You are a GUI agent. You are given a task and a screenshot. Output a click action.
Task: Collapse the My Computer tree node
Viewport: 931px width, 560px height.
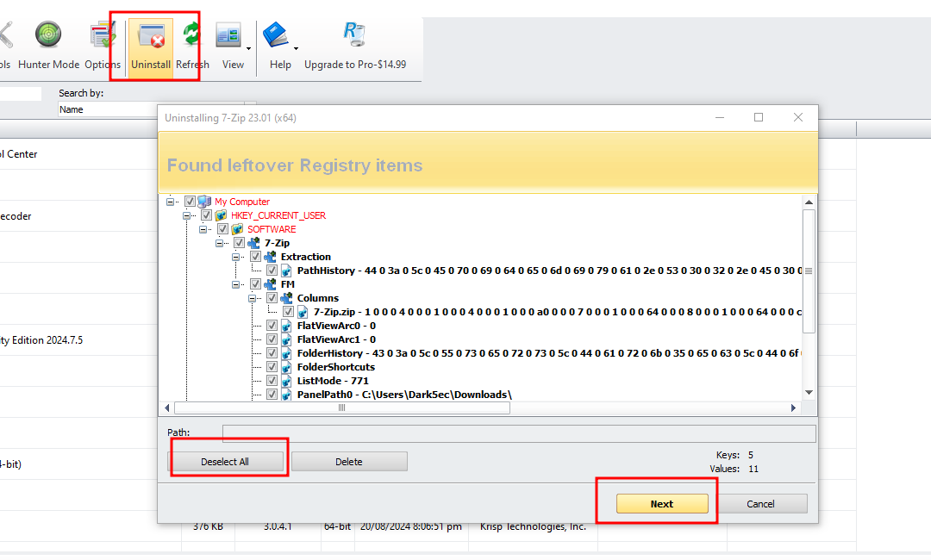tap(170, 202)
